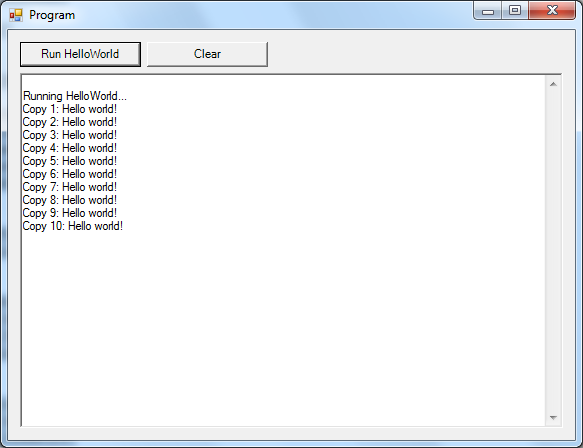The width and height of the screenshot is (583, 448).
Task: Place cursor in 'Copy 4: Hello world!' line
Action: pyautogui.click(x=70, y=148)
